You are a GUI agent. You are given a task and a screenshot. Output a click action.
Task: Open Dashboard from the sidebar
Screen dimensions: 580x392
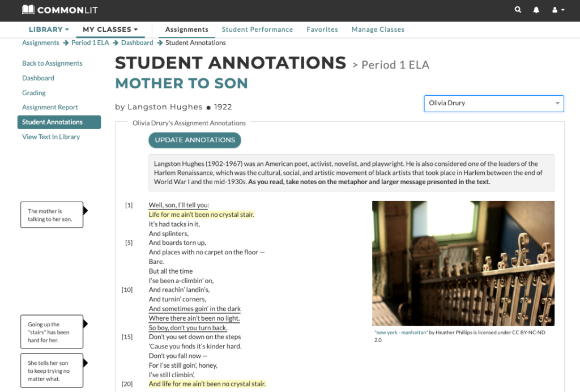click(38, 78)
